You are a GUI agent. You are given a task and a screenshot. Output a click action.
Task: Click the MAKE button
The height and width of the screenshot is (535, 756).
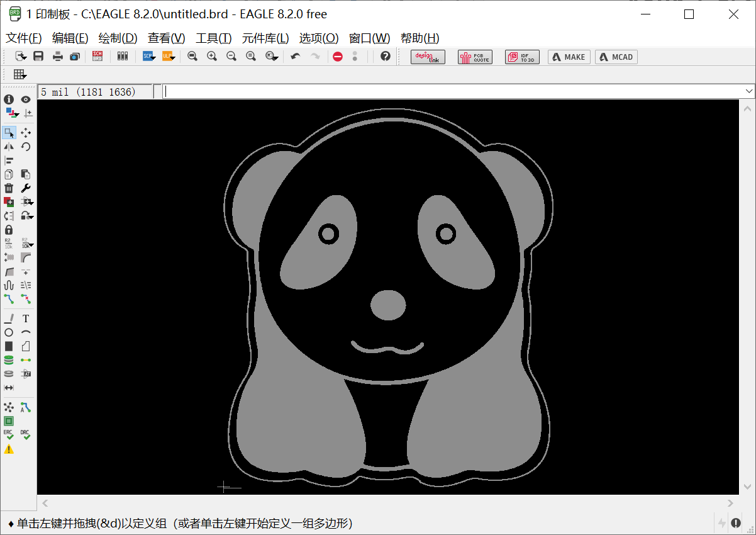[569, 57]
